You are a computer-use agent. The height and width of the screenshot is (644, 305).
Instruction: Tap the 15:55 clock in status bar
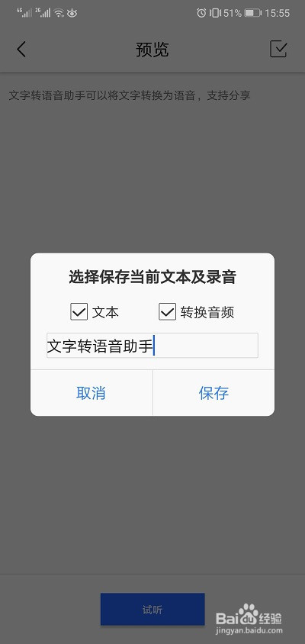click(277, 13)
